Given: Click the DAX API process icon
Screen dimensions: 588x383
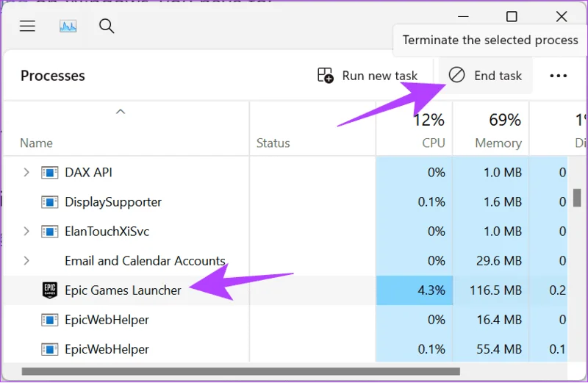Looking at the screenshot, I should click(x=49, y=173).
